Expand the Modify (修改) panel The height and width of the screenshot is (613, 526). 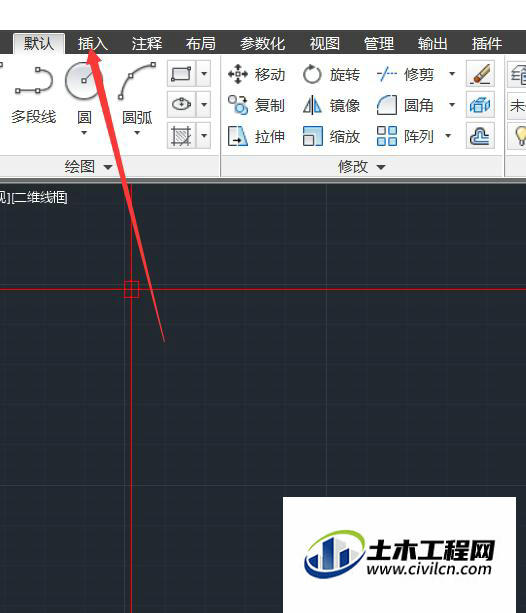362,167
